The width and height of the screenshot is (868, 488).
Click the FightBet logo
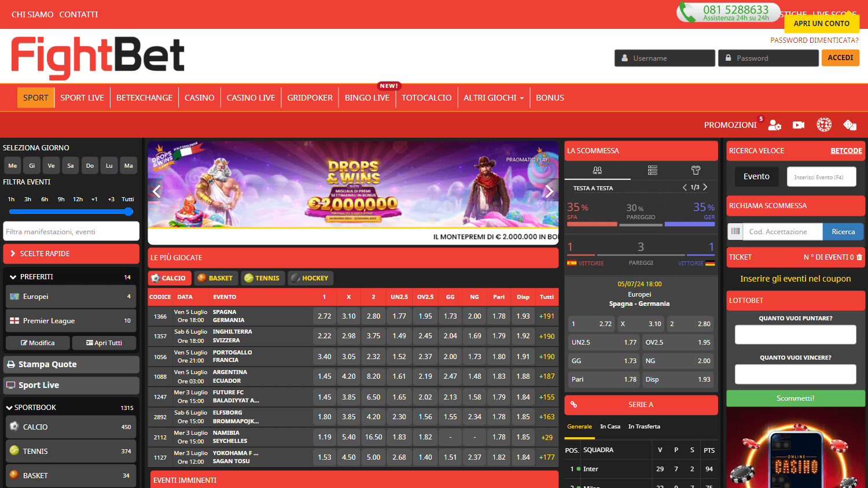[98, 58]
